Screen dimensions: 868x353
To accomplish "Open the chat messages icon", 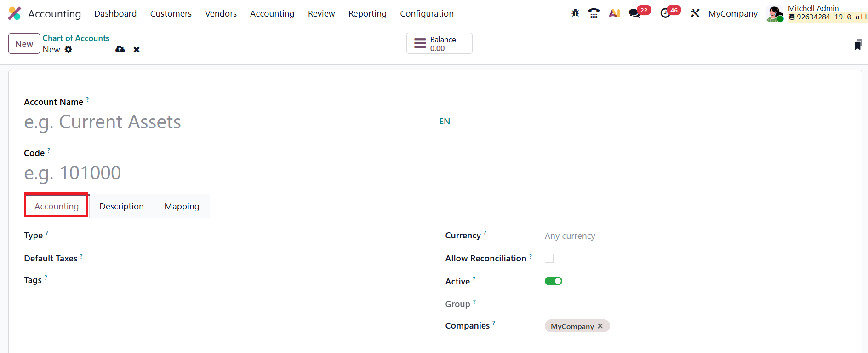I will coord(635,13).
